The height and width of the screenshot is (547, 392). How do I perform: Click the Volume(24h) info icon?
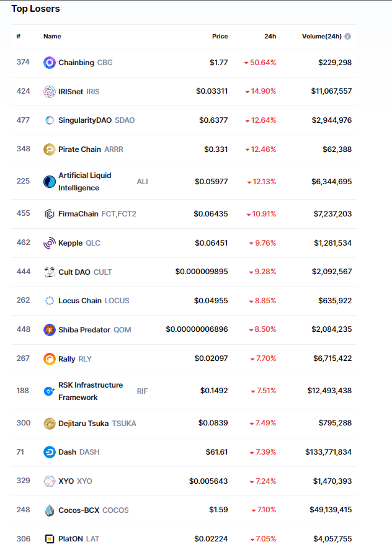tap(347, 37)
